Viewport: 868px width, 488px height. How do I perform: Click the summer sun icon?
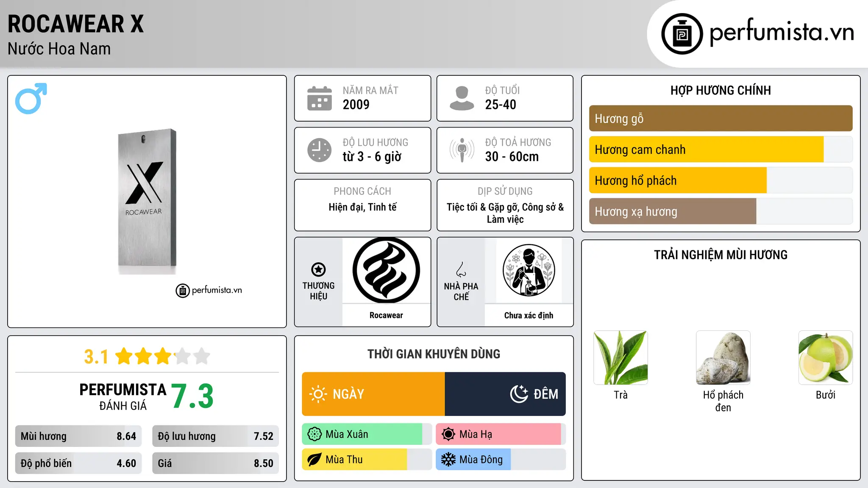(448, 434)
